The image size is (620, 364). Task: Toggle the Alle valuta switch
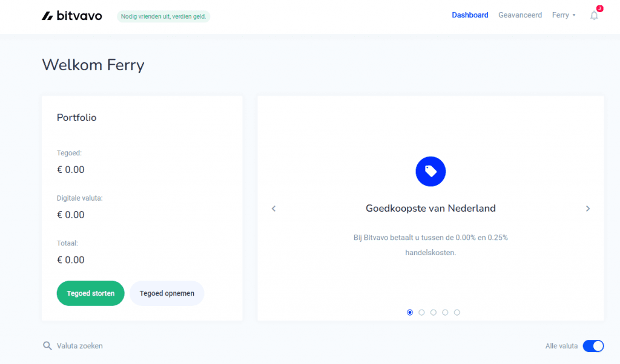593,346
